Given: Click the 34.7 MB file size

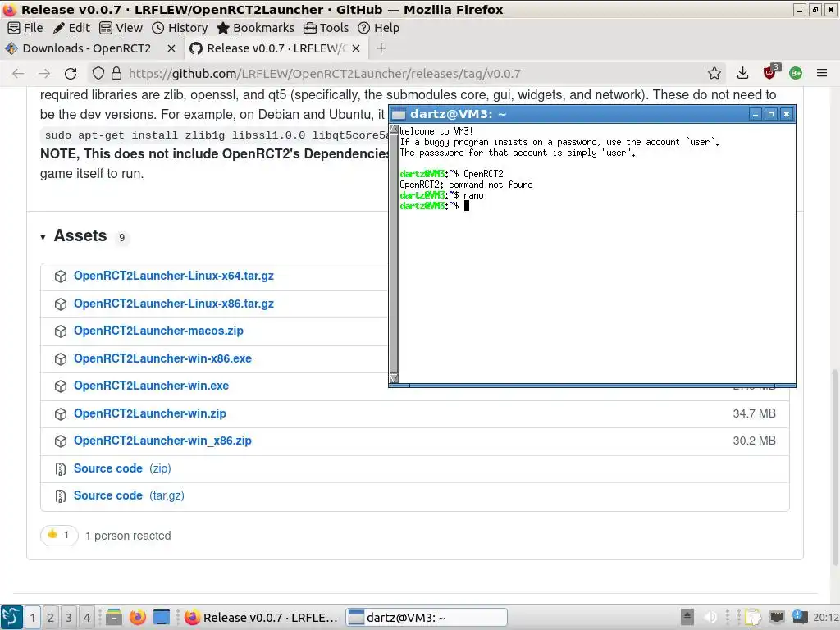Looking at the screenshot, I should click(x=755, y=413).
